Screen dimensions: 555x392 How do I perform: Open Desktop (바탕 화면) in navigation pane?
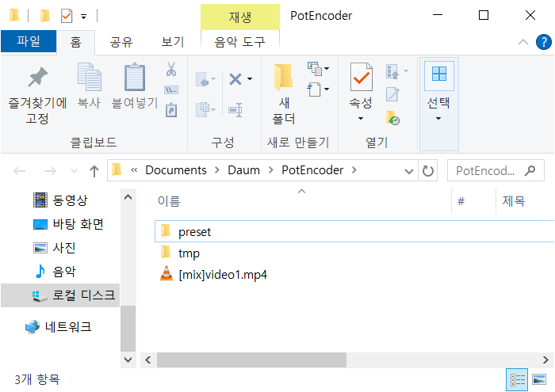pos(68,224)
